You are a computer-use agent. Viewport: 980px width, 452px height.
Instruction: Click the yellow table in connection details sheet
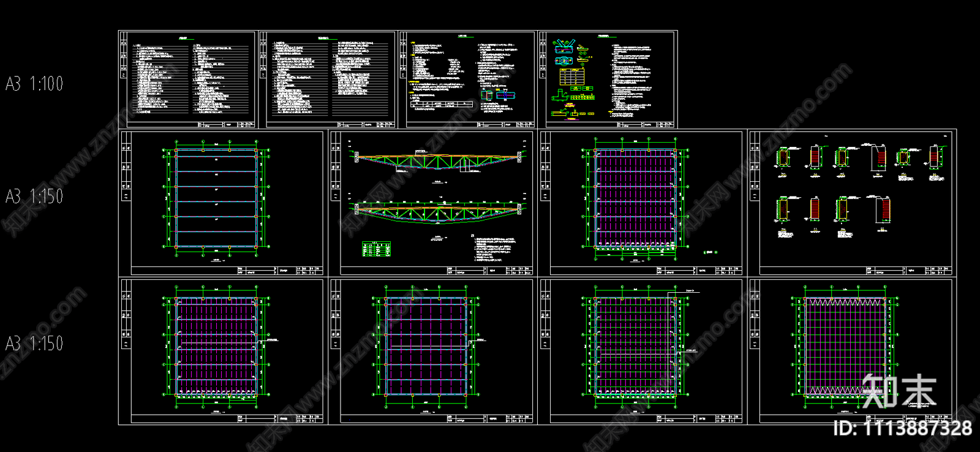click(x=571, y=77)
